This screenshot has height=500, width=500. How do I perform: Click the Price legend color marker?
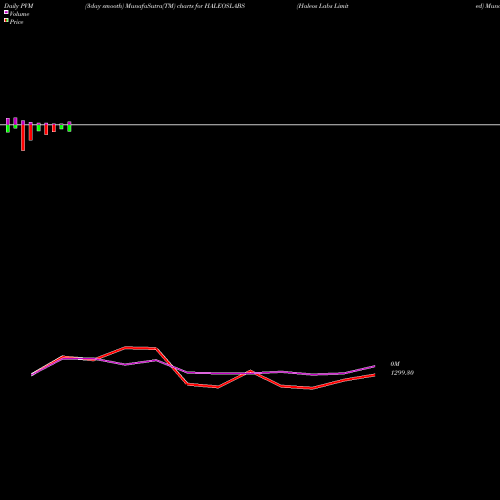pyautogui.click(x=6, y=20)
